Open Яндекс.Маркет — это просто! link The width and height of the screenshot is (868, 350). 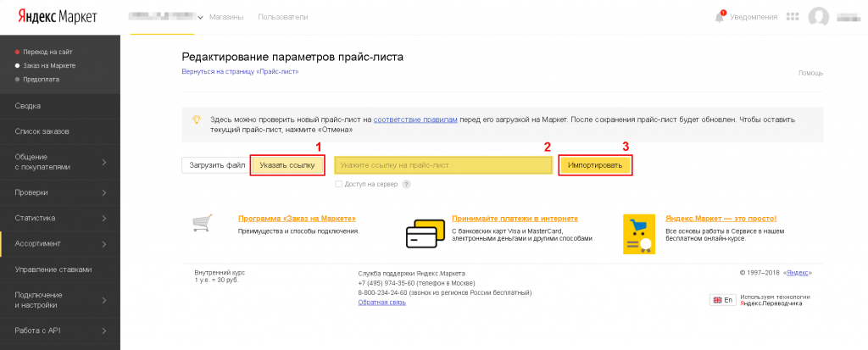[721, 219]
